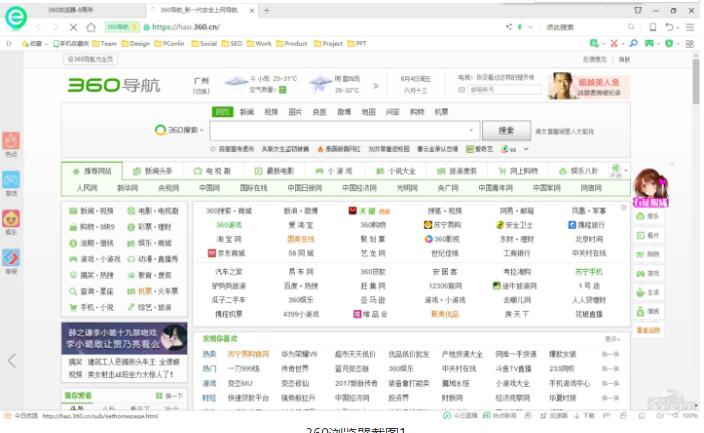Open the 李小璐 news banner image
This screenshot has width=704, height=433.
(124, 338)
